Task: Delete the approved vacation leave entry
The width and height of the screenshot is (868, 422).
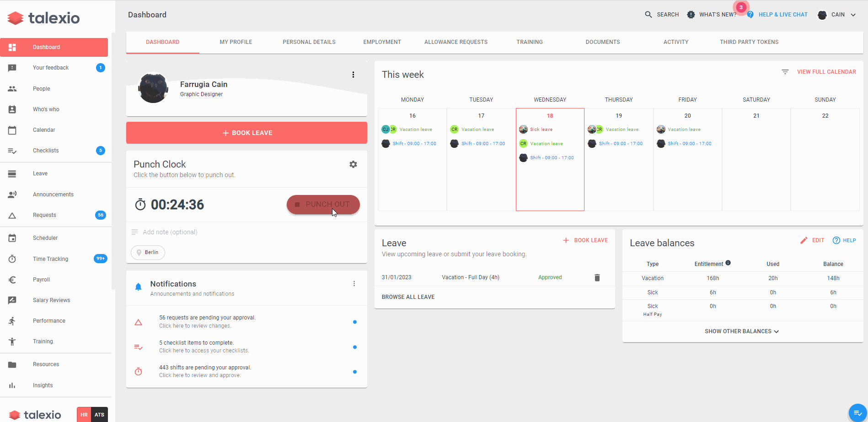Action: tap(597, 277)
